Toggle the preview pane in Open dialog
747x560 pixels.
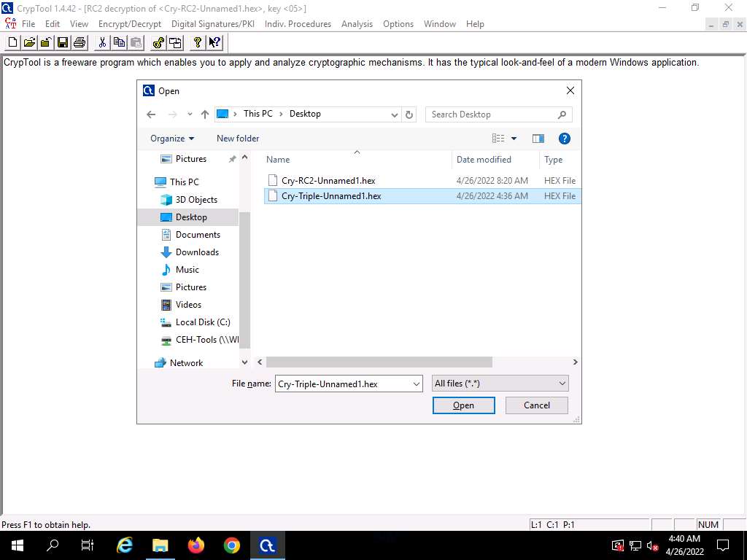click(538, 139)
